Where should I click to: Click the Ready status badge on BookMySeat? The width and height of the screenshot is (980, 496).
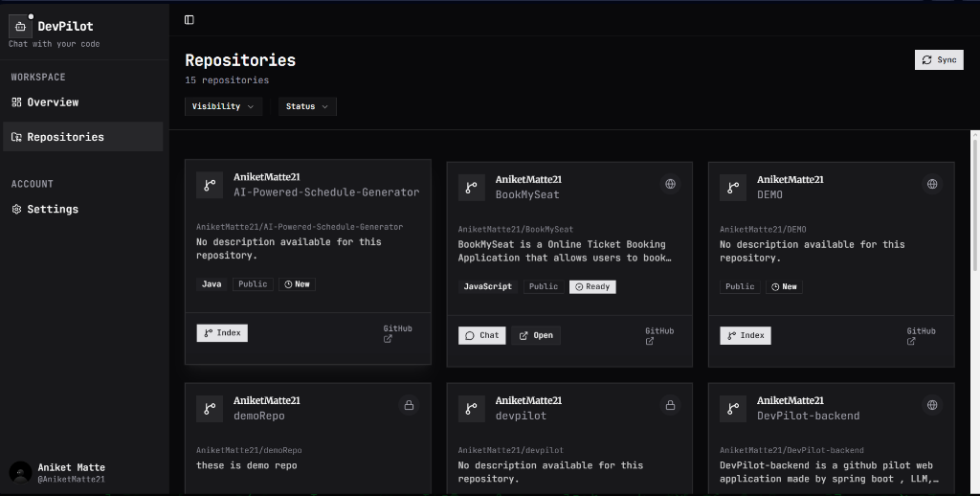coord(592,286)
